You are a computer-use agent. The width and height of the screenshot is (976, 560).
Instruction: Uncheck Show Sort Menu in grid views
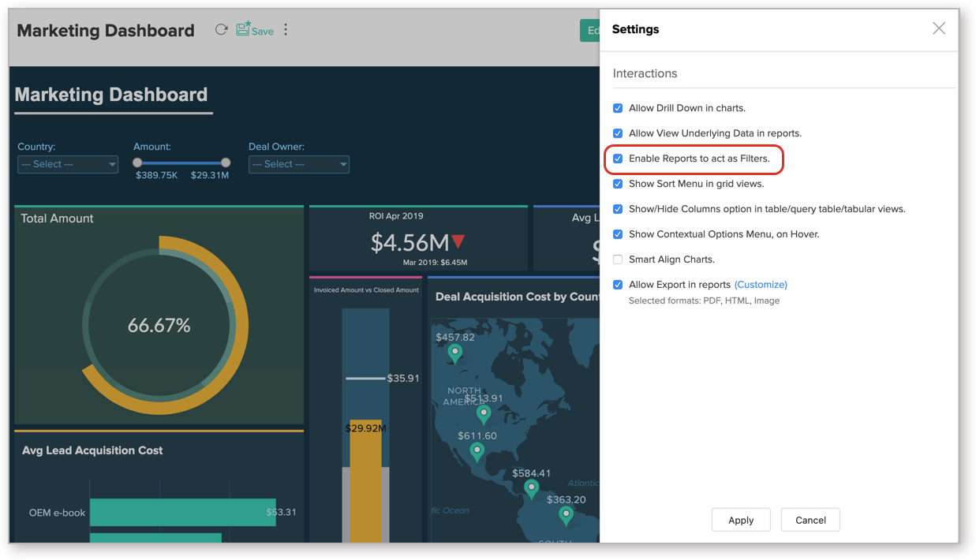(x=618, y=183)
